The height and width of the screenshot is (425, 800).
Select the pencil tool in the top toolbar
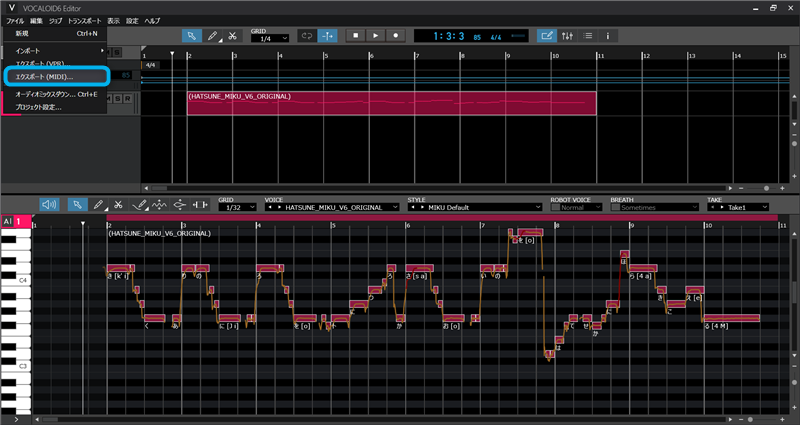click(212, 36)
